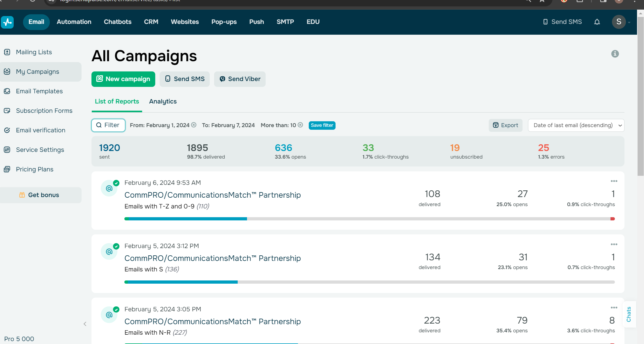644x344 pixels.
Task: Click the Subscription Forms sidebar icon
Action: pos(7,111)
